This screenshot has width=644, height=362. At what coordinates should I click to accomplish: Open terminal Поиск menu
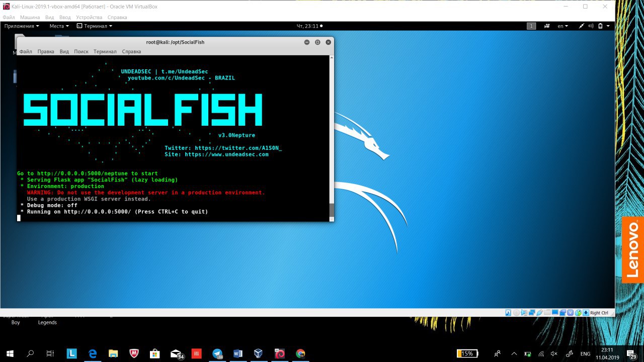pyautogui.click(x=81, y=51)
